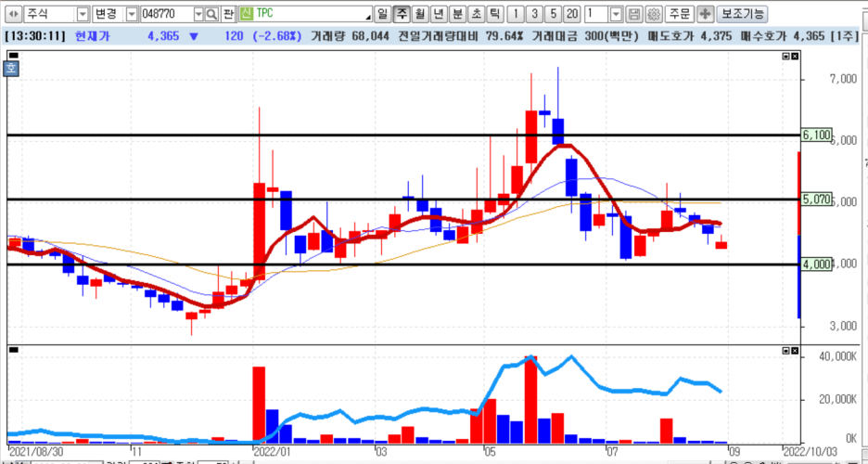Open the 주식 market type dropdown

83,14
